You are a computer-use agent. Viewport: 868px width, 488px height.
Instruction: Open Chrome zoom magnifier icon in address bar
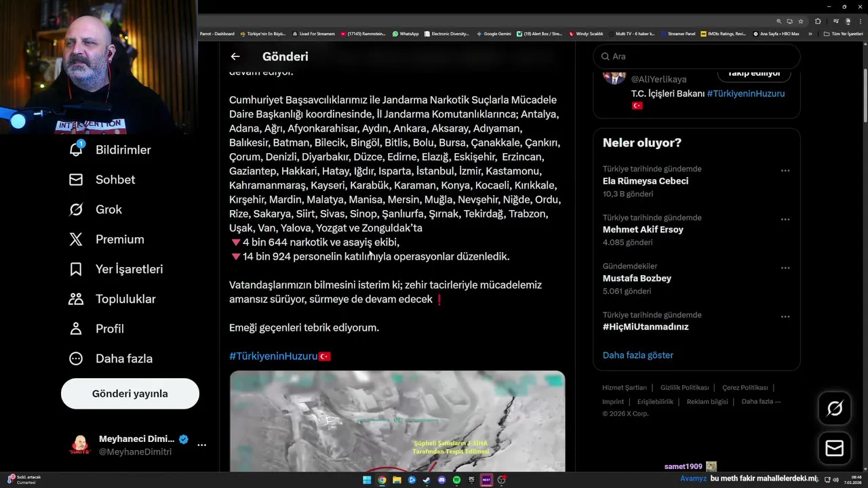click(779, 21)
